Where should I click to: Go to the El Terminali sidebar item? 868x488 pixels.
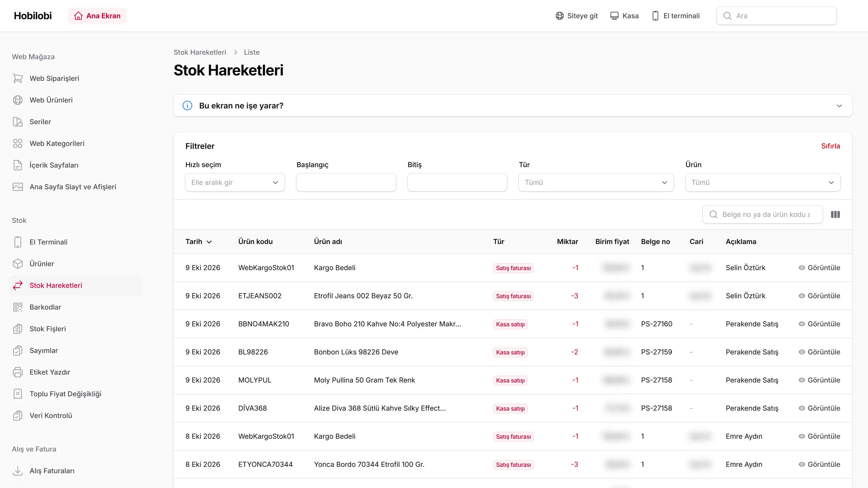pyautogui.click(x=75, y=242)
